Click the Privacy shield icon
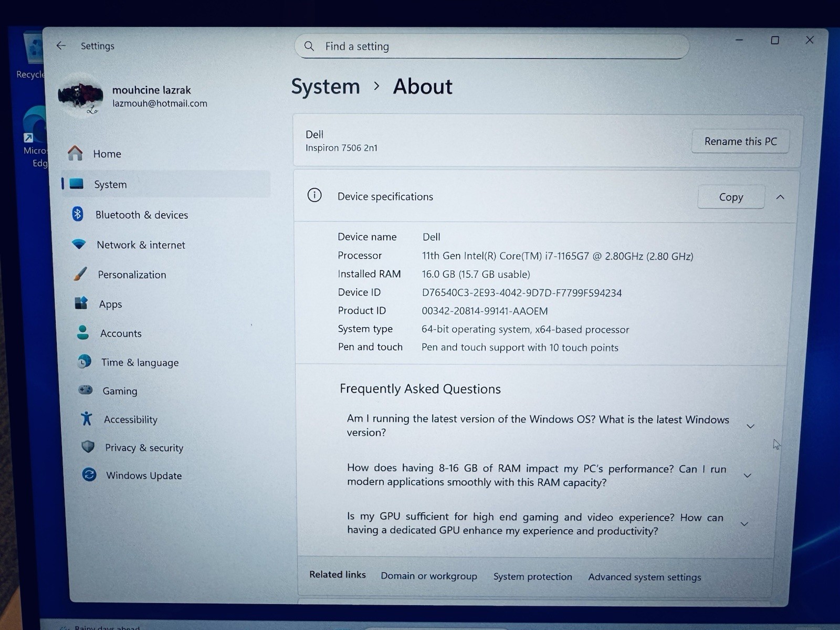 point(88,447)
